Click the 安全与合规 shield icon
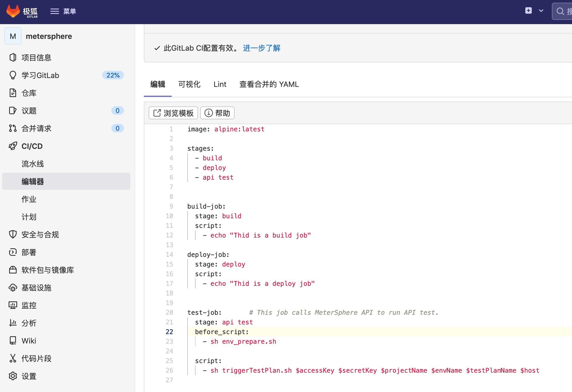Viewport: 572px width, 392px height. click(x=13, y=235)
